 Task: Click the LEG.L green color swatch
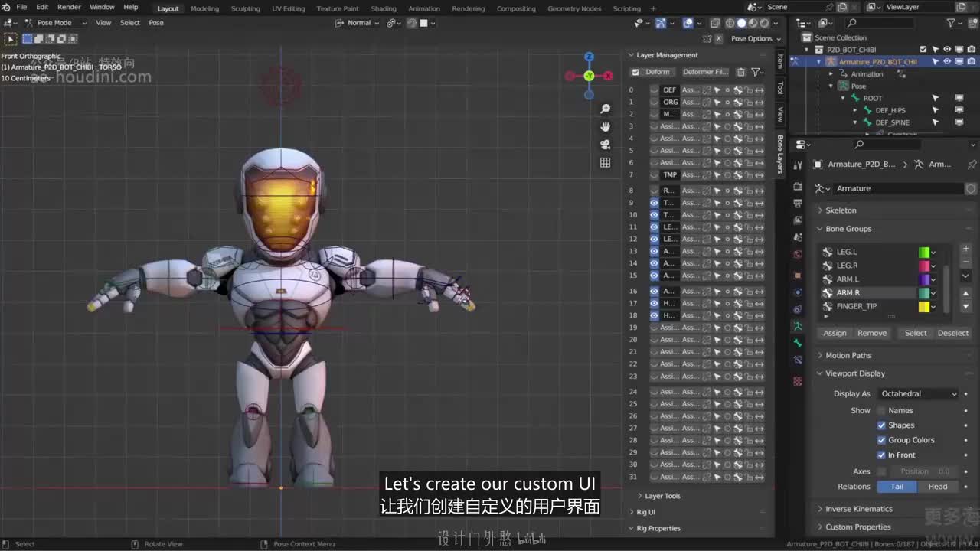tap(924, 253)
